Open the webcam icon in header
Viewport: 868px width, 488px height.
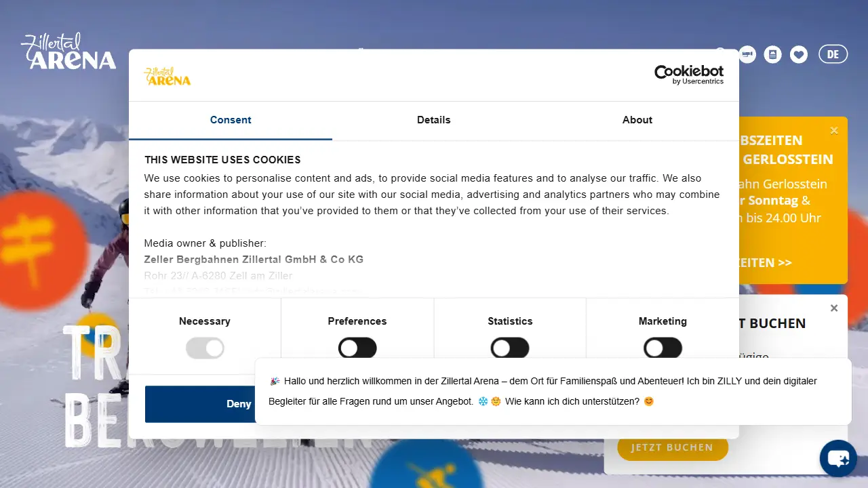tap(747, 54)
